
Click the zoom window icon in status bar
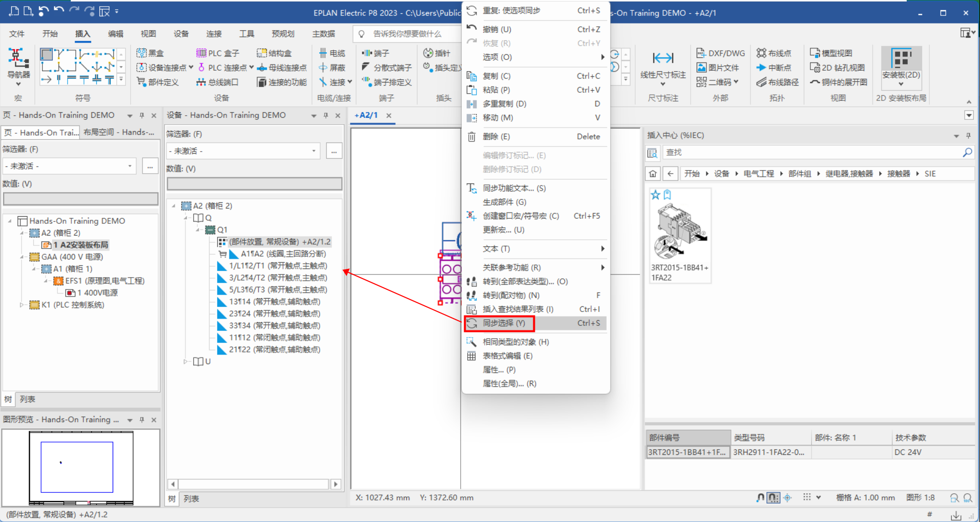[x=954, y=498]
